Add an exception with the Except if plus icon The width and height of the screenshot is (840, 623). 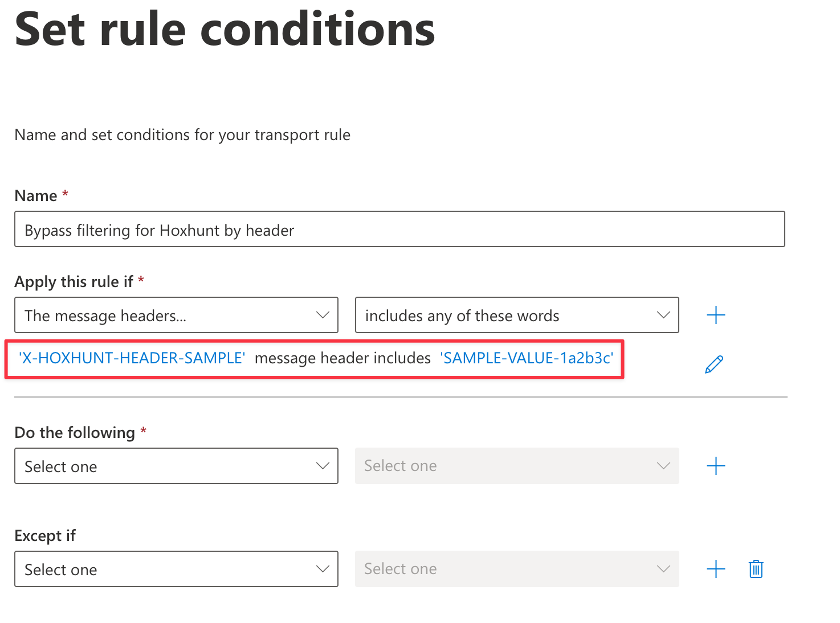(x=716, y=569)
